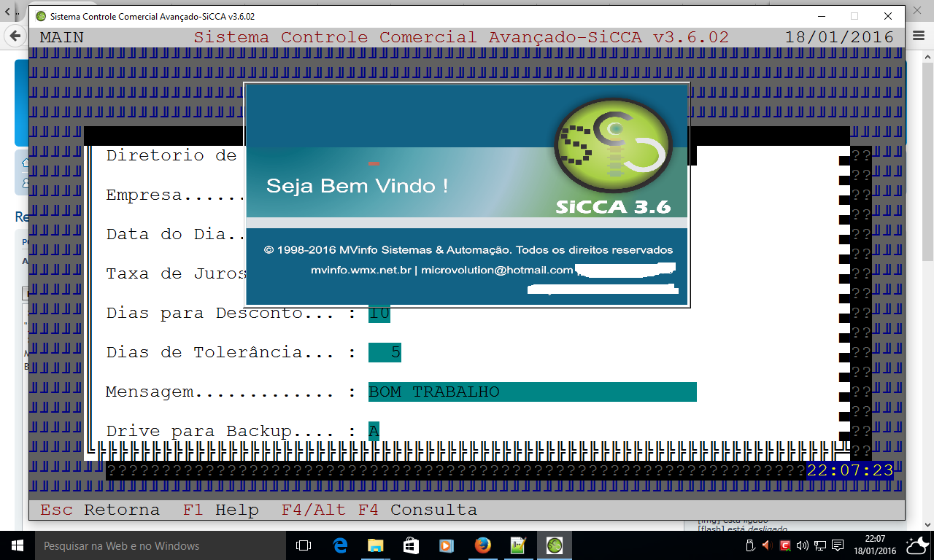This screenshot has height=560, width=934.
Task: Click the Taxa de Juros label
Action: click(x=177, y=274)
